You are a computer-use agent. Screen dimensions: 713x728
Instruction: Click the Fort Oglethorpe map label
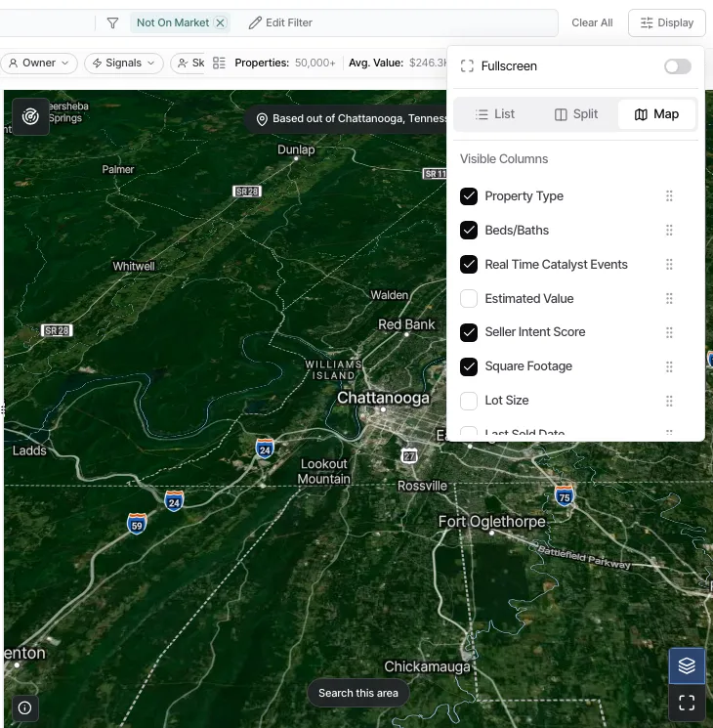(491, 522)
